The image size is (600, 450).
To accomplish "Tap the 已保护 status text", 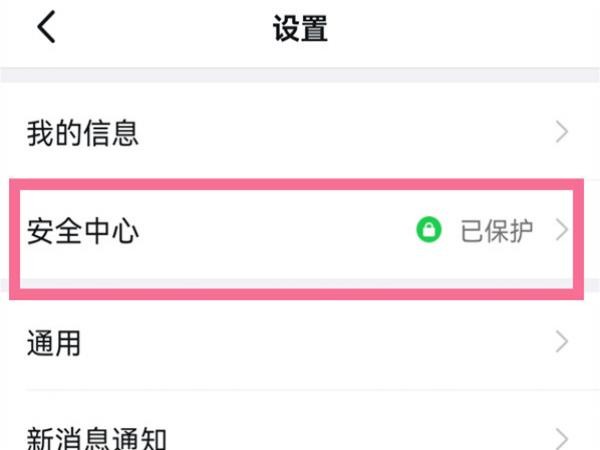I will coord(496,231).
